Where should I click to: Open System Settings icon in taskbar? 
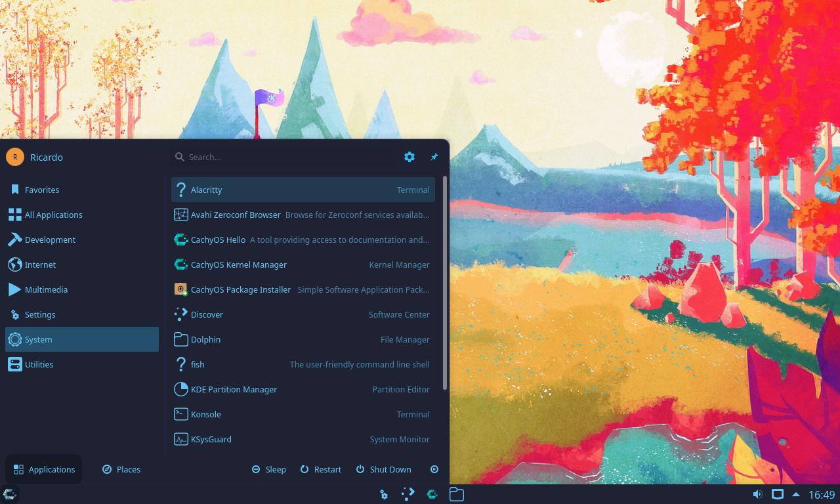coord(384,494)
